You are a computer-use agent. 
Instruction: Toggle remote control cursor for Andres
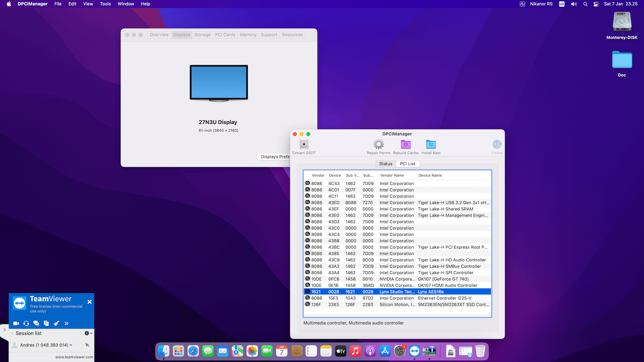(x=87, y=345)
